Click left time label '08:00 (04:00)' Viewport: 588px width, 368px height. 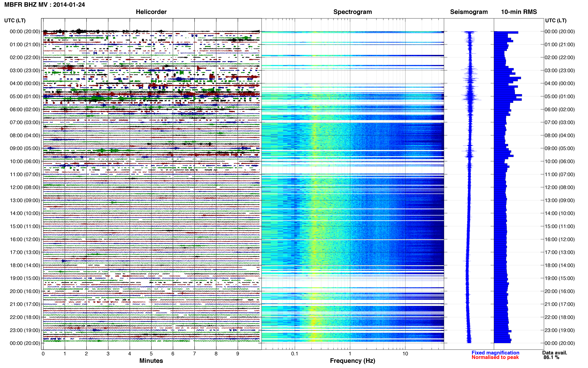(25, 135)
